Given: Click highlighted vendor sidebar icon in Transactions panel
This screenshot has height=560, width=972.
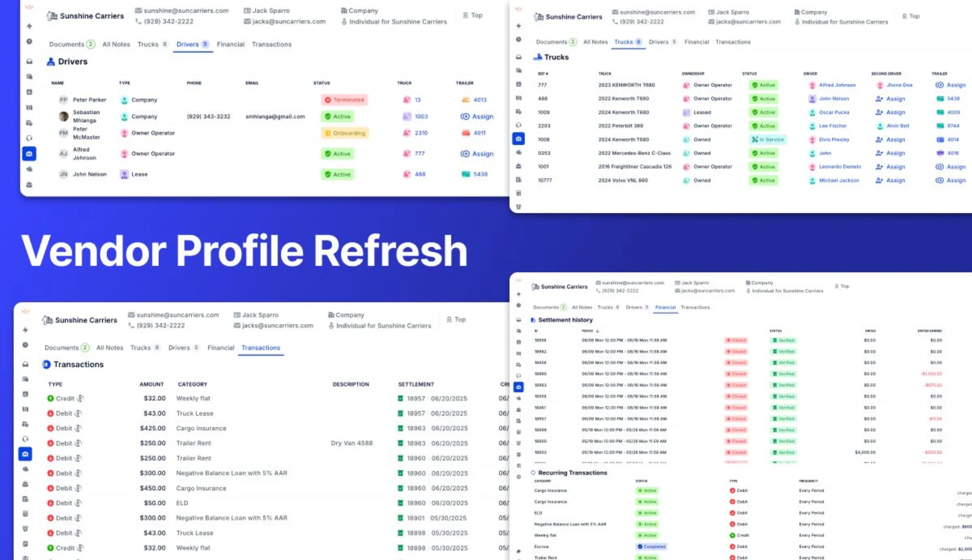Looking at the screenshot, I should pos(25,454).
